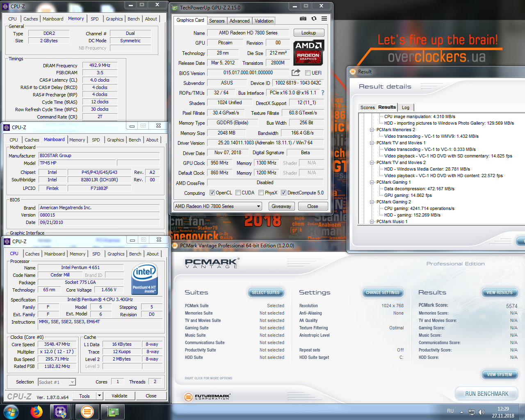
Task: Open the Tools dropdown arrow in CPU-Z
Action: 99,396
